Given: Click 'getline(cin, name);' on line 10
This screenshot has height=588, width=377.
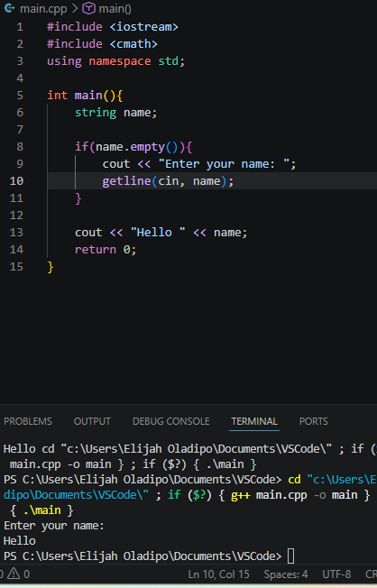Looking at the screenshot, I should pos(168,181).
